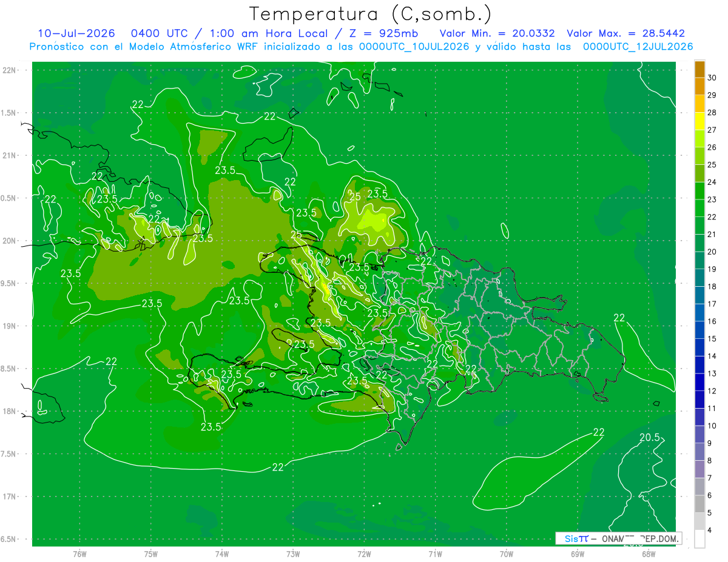
Task: Click the 'Temperatura (C,somb.)' chart title
Action: click(x=370, y=14)
